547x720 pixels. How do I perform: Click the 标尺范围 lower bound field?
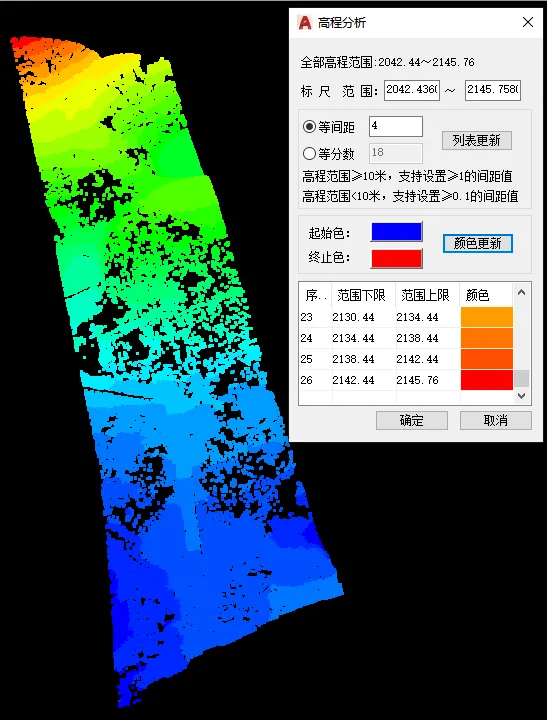(412, 90)
